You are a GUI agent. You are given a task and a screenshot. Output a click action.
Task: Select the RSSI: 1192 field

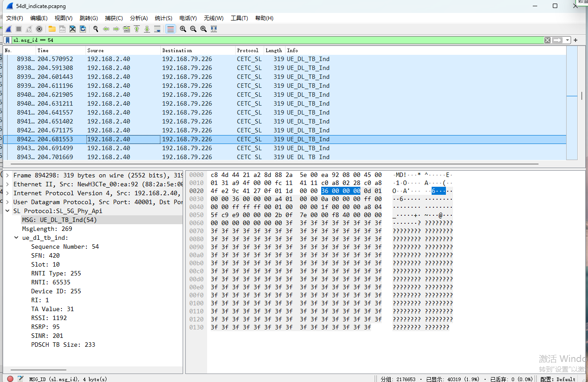click(49, 318)
